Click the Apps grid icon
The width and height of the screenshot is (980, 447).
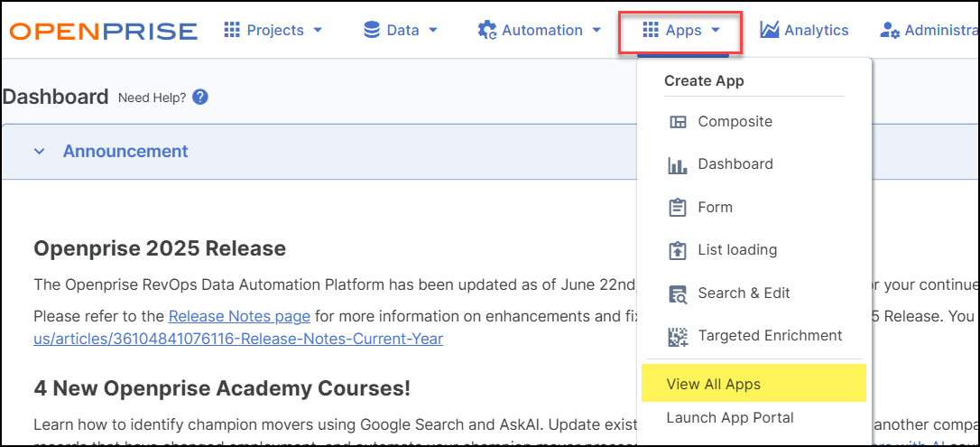click(x=651, y=30)
